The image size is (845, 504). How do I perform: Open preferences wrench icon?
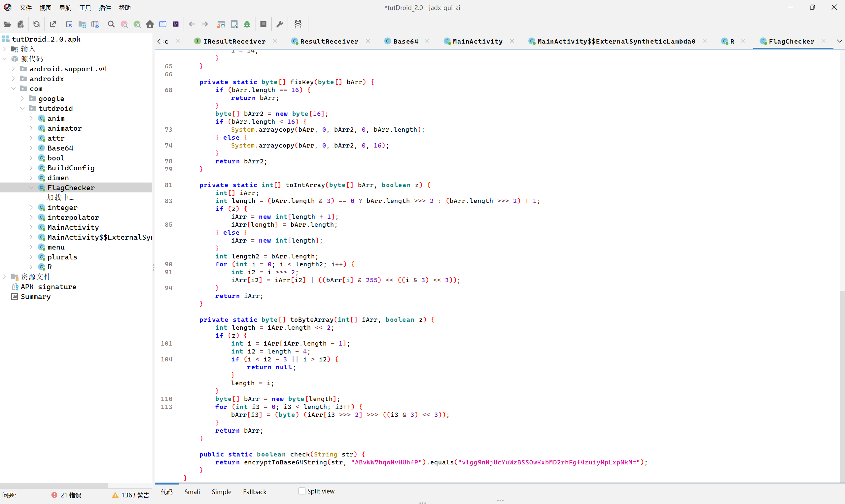(x=280, y=24)
